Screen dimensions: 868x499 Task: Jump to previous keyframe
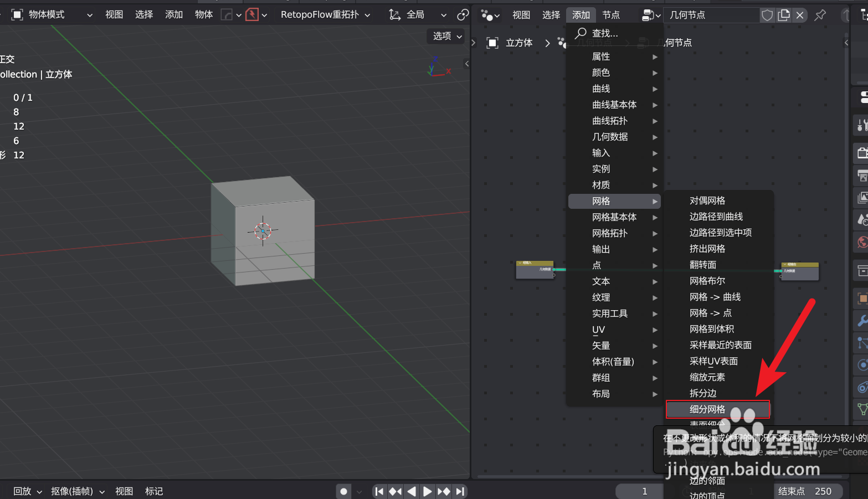(x=396, y=491)
